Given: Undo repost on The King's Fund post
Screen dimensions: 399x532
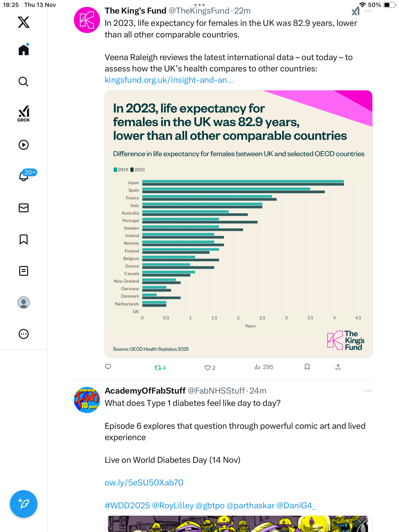Looking at the screenshot, I should tap(158, 368).
